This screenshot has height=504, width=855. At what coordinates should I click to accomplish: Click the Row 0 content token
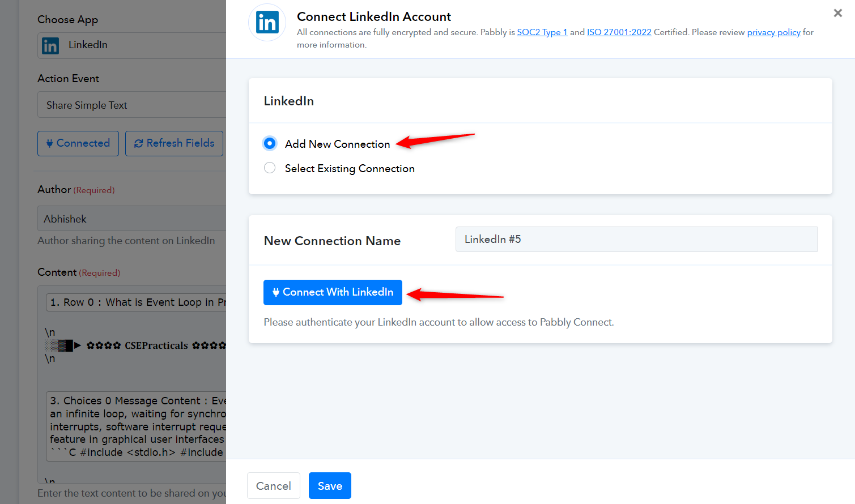(137, 302)
